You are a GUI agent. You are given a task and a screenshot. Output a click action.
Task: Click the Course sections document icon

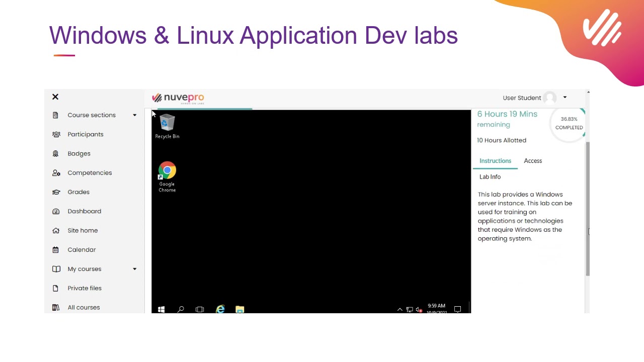pos(56,115)
